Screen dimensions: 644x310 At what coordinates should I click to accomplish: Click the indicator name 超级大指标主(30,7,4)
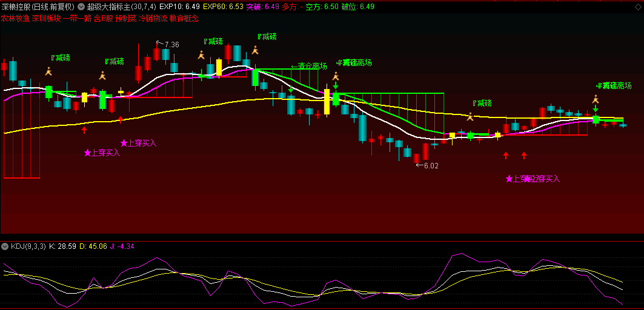point(121,7)
